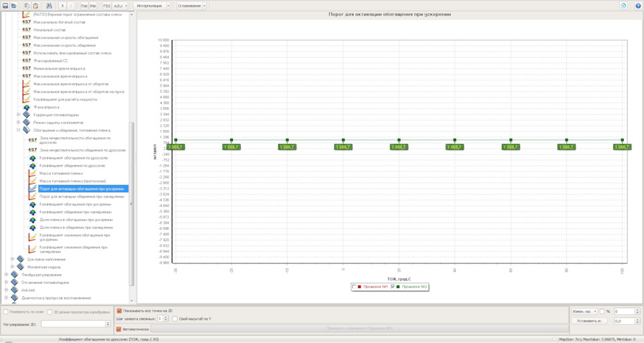Expand the Цикловое наполнение node
This screenshot has width=644, height=343.
pyautogui.click(x=12, y=259)
